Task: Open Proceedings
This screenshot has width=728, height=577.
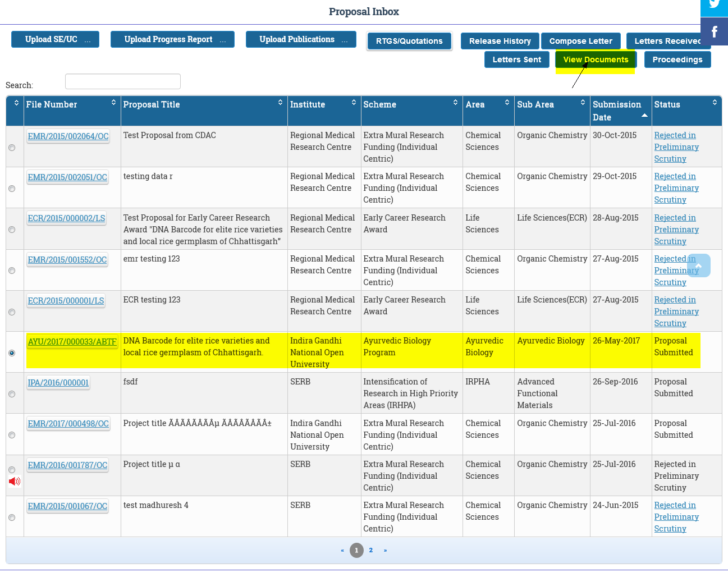Action: pyautogui.click(x=677, y=59)
